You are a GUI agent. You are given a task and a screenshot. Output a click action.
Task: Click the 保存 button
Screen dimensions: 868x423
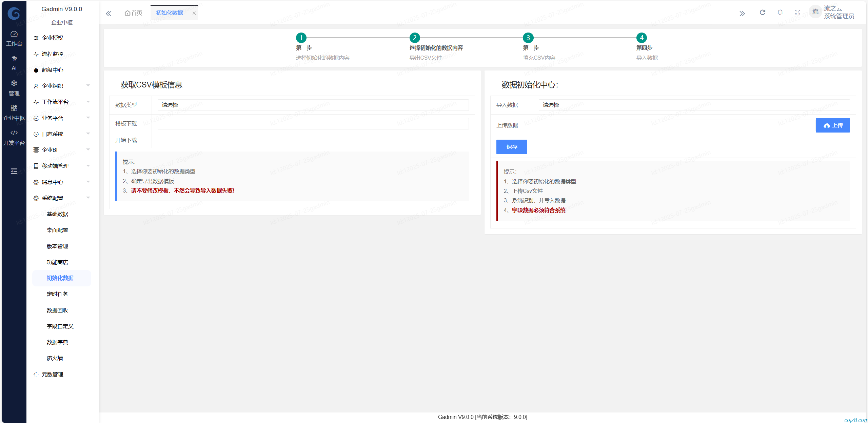[511, 147]
